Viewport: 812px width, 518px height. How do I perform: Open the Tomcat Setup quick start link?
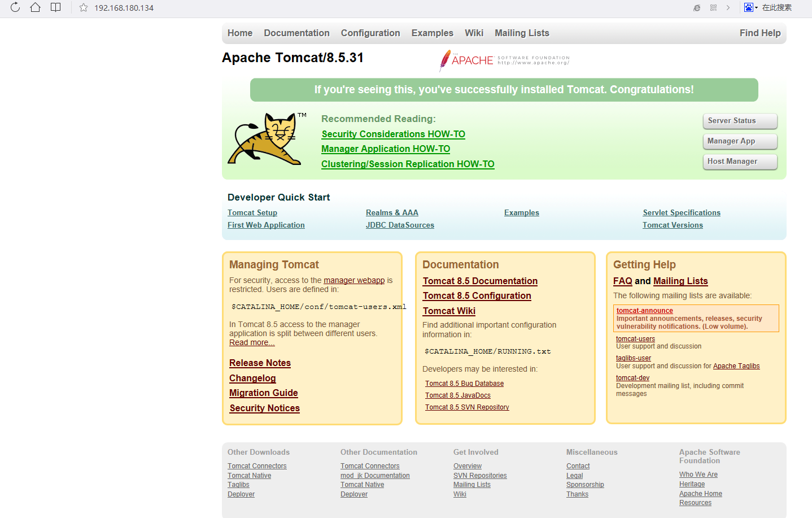pos(252,213)
